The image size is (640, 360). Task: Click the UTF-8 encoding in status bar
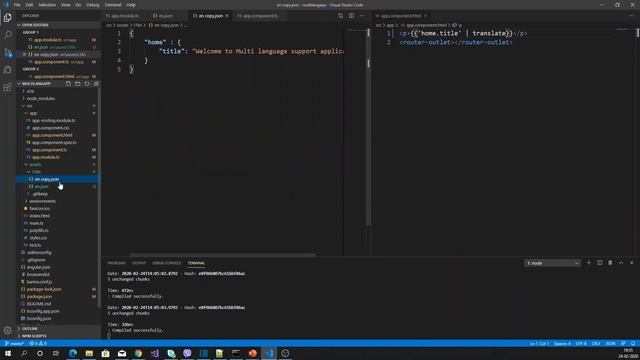click(x=581, y=344)
